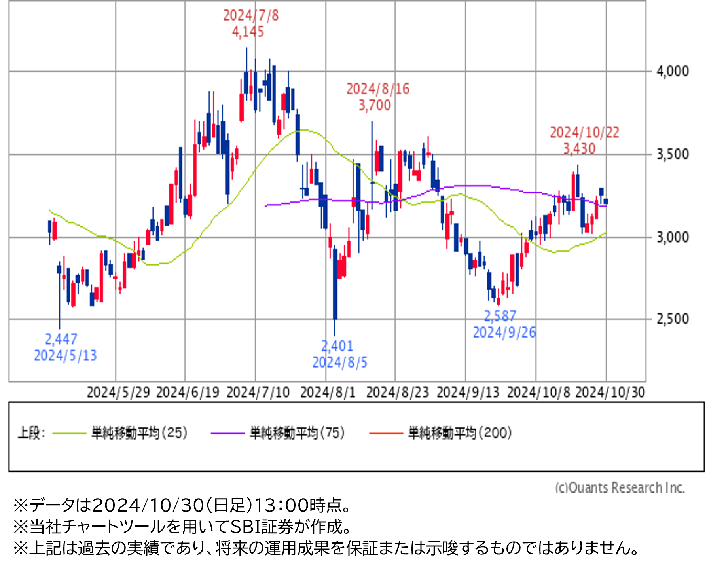
Task: Select the 2,447 low label for 2024/5/13
Action: [x=61, y=340]
